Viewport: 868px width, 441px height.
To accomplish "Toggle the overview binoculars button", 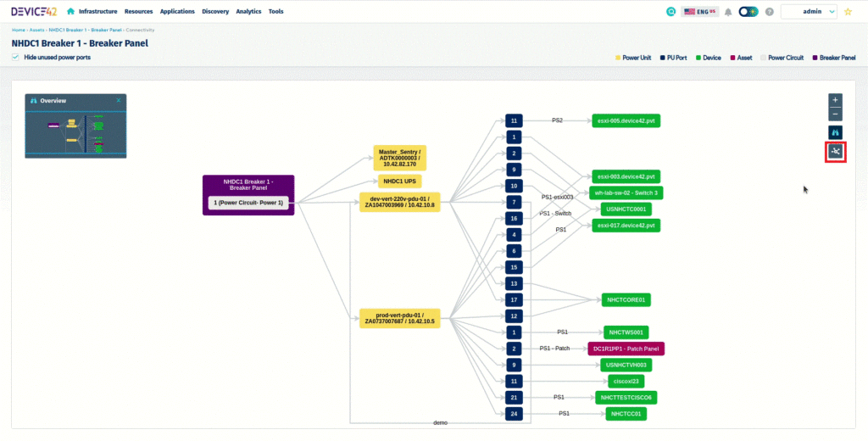I will [835, 132].
